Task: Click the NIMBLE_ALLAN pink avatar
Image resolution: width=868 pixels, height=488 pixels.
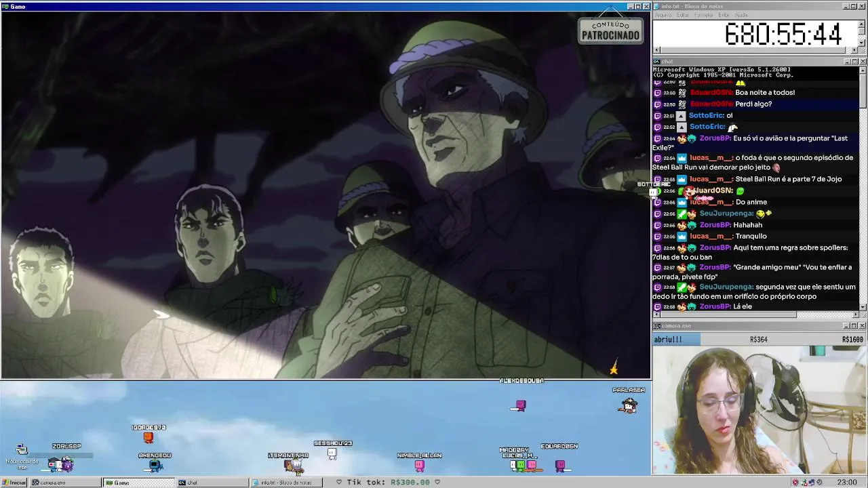Action: click(x=419, y=465)
